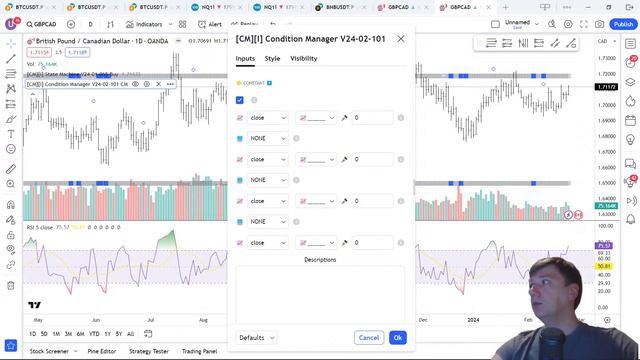Open the chats icon in right sidebar
The height and width of the screenshot is (360, 640).
631,164
